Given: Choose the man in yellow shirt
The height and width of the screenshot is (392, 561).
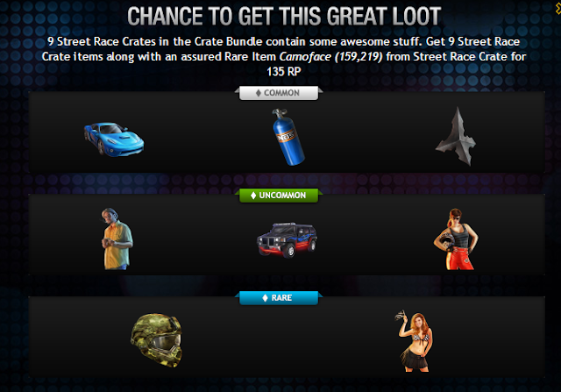Looking at the screenshot, I should 117,239.
